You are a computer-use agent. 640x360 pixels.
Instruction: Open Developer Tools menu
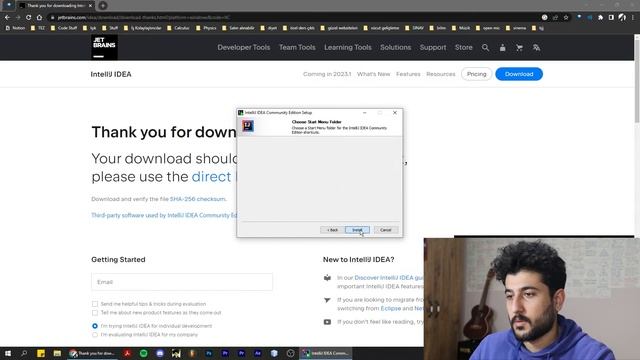pyautogui.click(x=244, y=47)
